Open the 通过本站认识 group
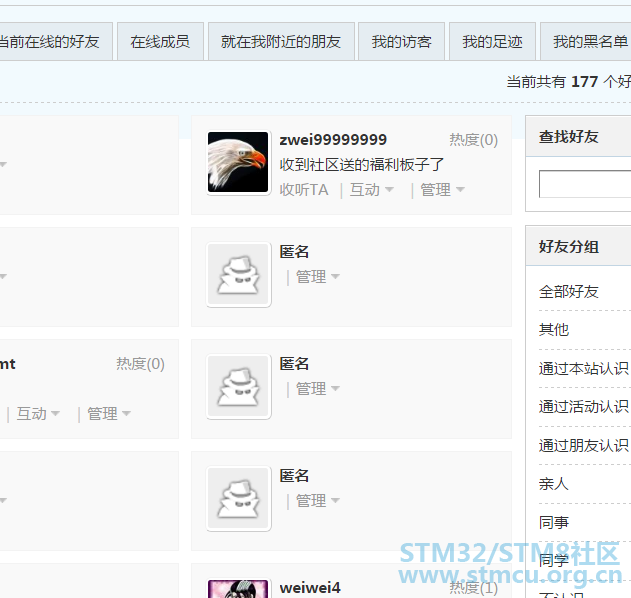 [584, 369]
